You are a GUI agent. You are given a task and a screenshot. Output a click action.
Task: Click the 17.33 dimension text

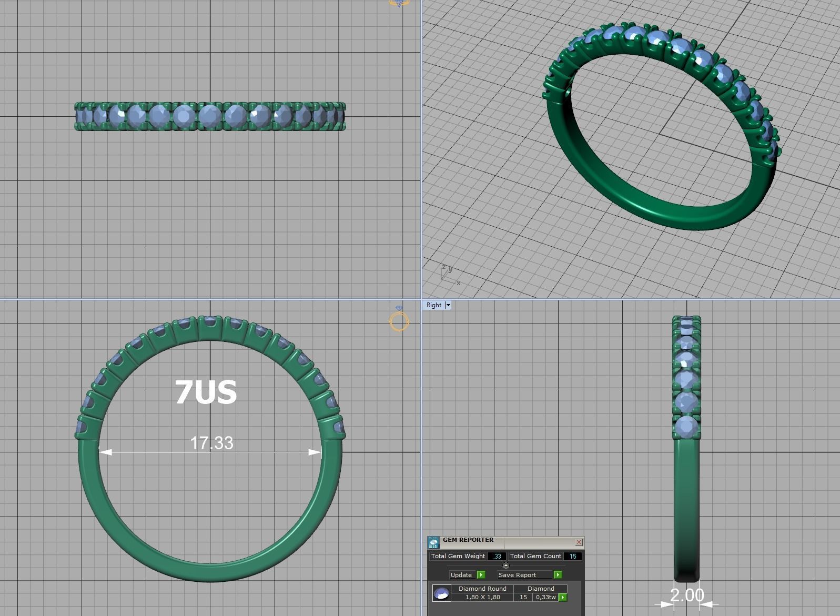pyautogui.click(x=211, y=443)
